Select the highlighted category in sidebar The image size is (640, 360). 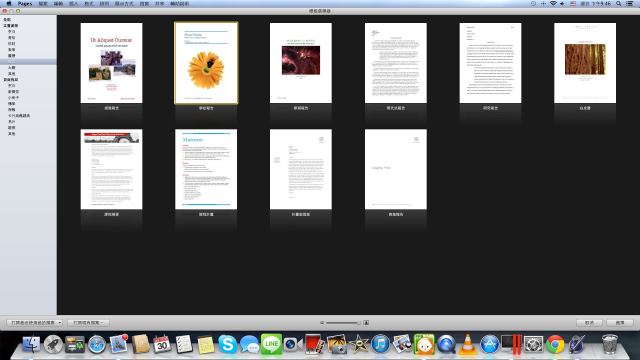(28, 62)
